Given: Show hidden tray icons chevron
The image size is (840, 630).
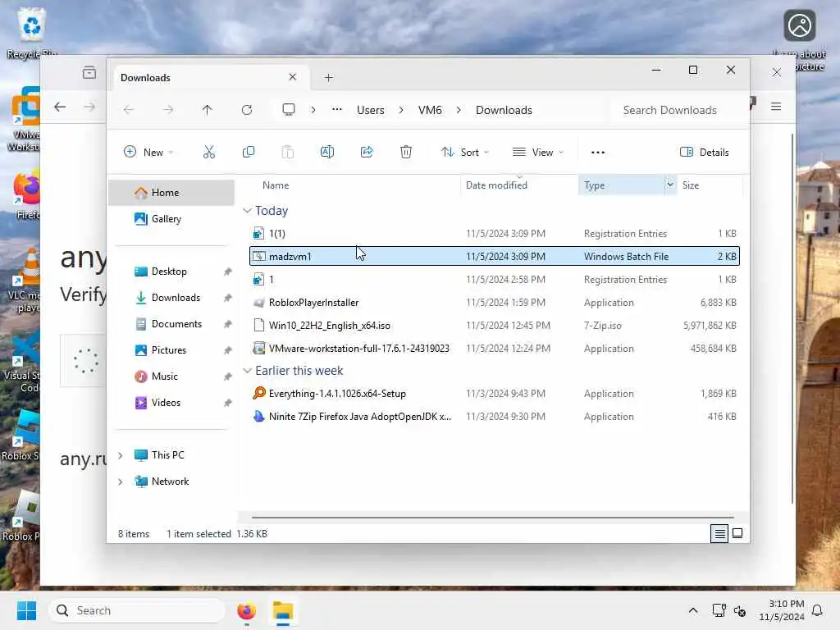Looking at the screenshot, I should pyautogui.click(x=692, y=610).
